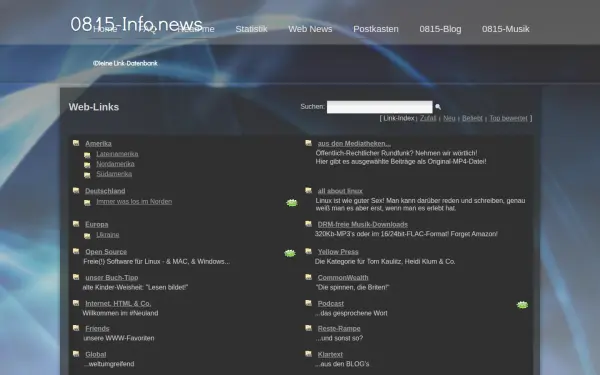Open the Zufall random link

(428, 118)
